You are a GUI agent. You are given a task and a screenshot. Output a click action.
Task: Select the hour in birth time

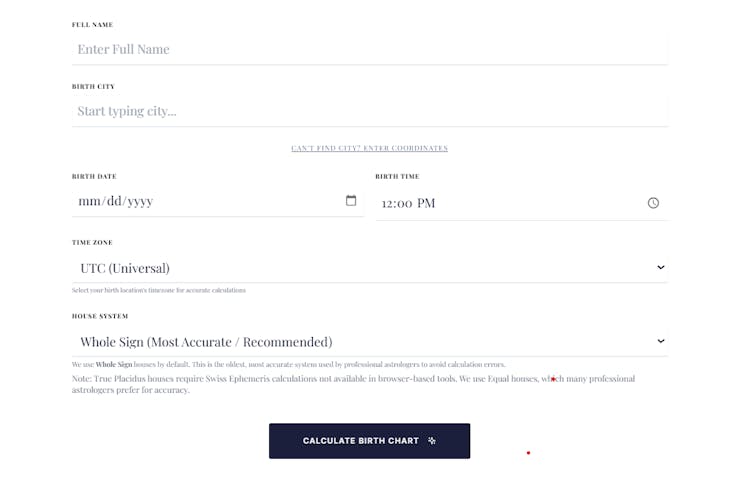coord(388,203)
